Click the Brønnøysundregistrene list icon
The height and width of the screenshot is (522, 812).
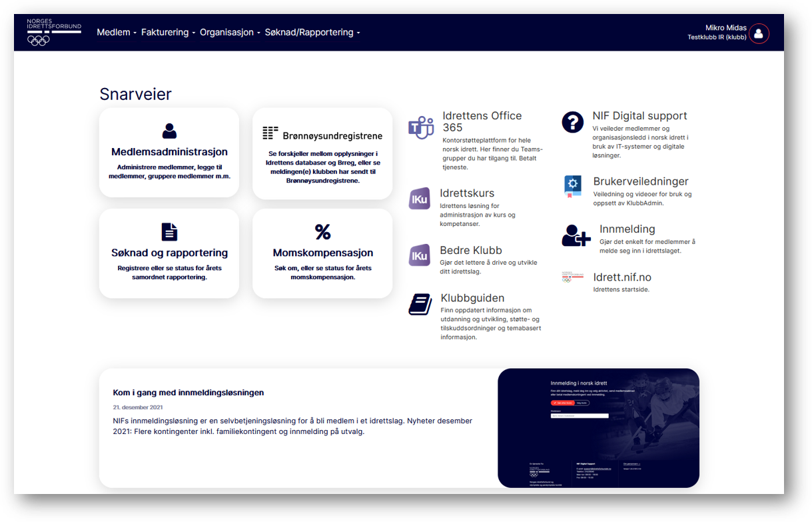270,133
